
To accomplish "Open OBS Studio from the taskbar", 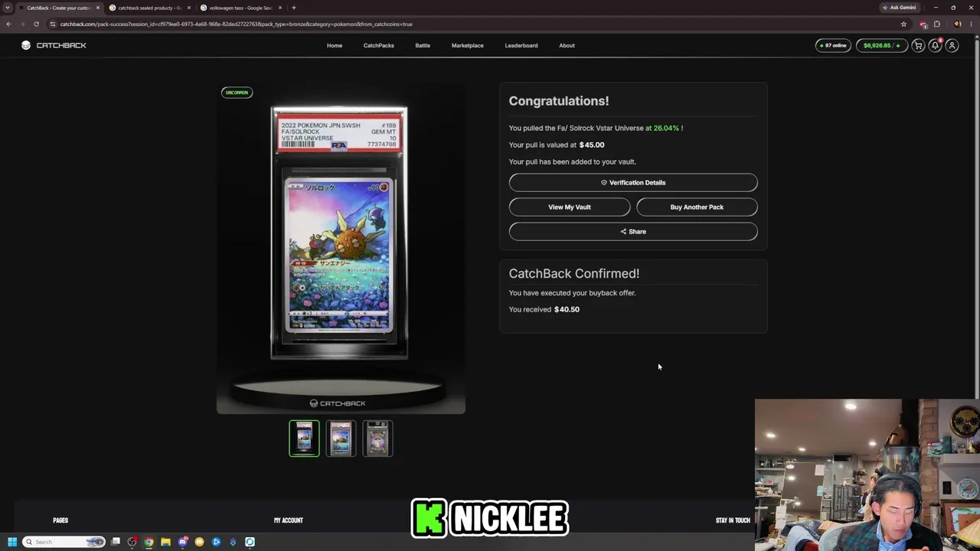I will pyautogui.click(x=132, y=542).
